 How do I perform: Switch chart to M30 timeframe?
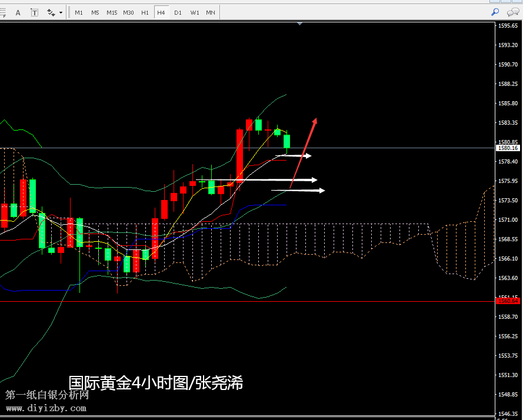pos(128,12)
